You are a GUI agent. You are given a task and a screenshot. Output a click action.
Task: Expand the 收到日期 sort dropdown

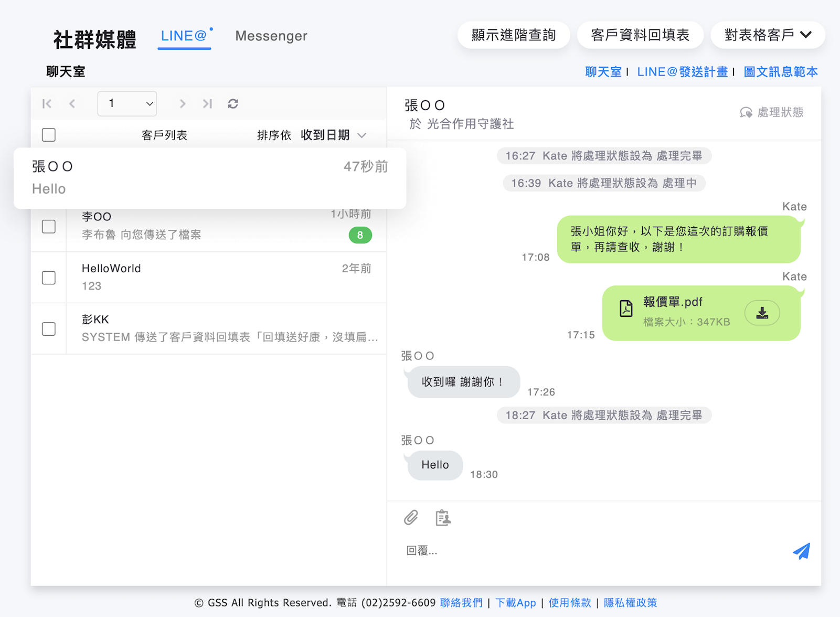coord(333,135)
